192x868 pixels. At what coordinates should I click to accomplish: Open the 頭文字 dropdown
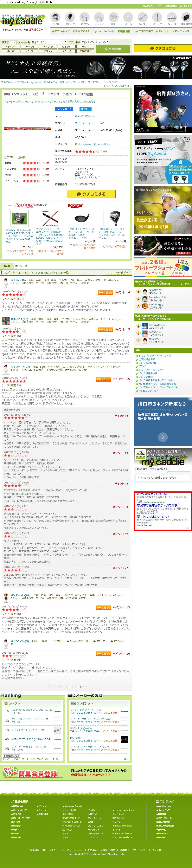pos(13,42)
